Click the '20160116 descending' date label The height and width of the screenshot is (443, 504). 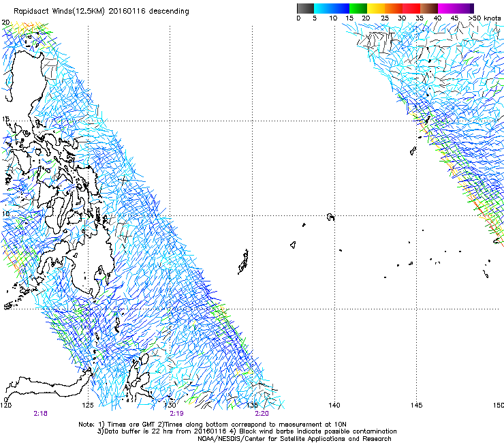tap(149, 12)
